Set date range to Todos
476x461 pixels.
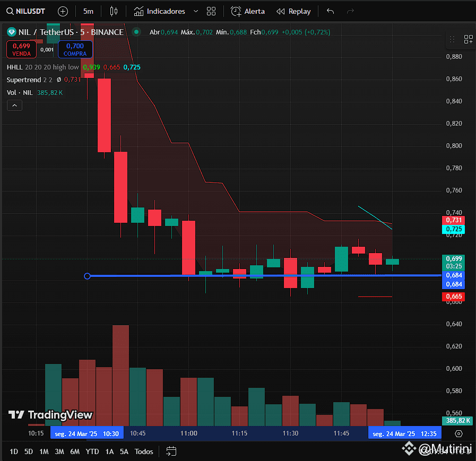pos(144,451)
